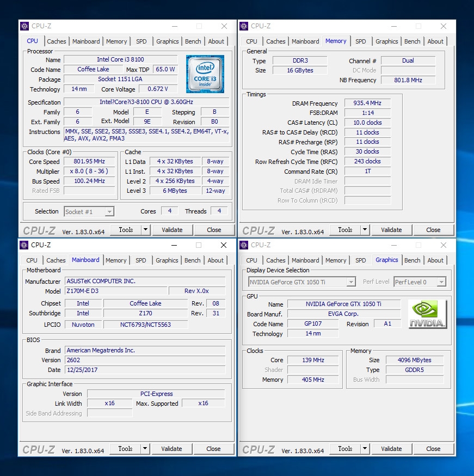Click Close button in Memory window
Image resolution: width=474 pixels, height=476 pixels.
(433, 230)
